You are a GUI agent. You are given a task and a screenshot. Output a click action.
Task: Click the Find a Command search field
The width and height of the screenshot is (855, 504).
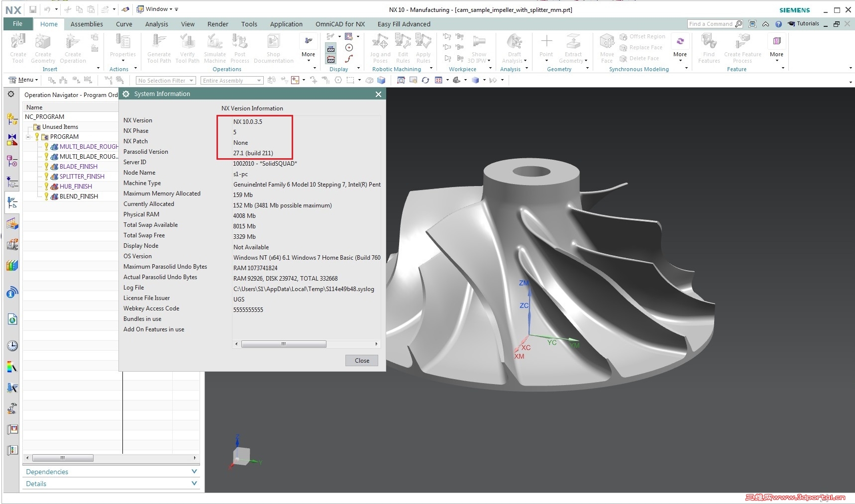coord(715,24)
